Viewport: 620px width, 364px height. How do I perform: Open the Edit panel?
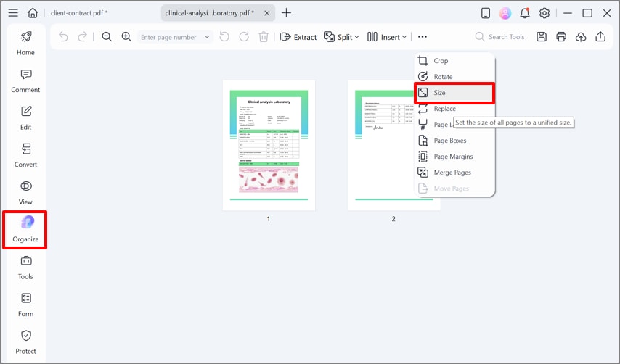(25, 118)
